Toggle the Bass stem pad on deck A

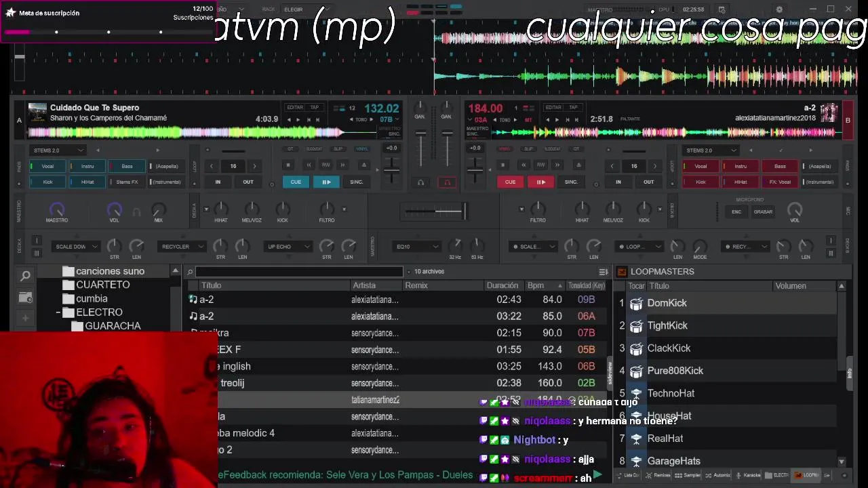point(127,166)
